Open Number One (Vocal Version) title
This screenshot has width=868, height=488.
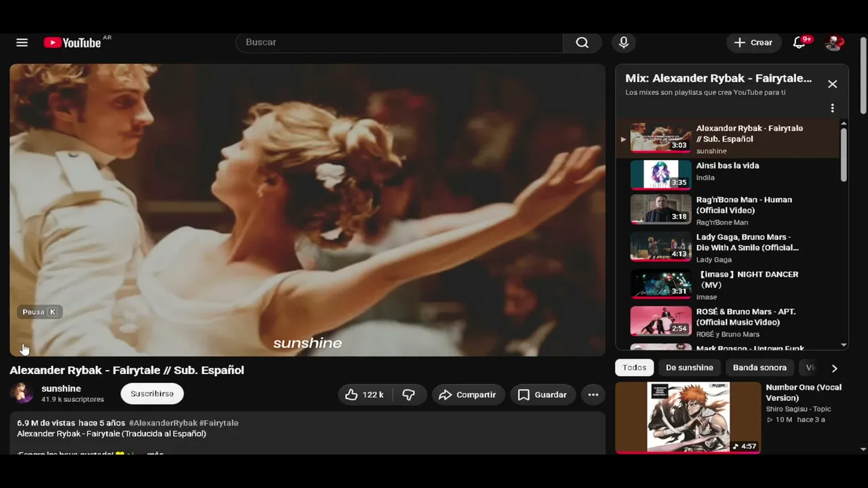804,392
